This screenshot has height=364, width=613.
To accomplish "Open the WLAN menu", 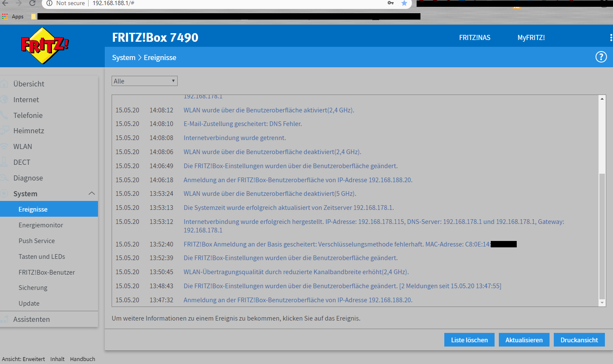I will click(23, 146).
